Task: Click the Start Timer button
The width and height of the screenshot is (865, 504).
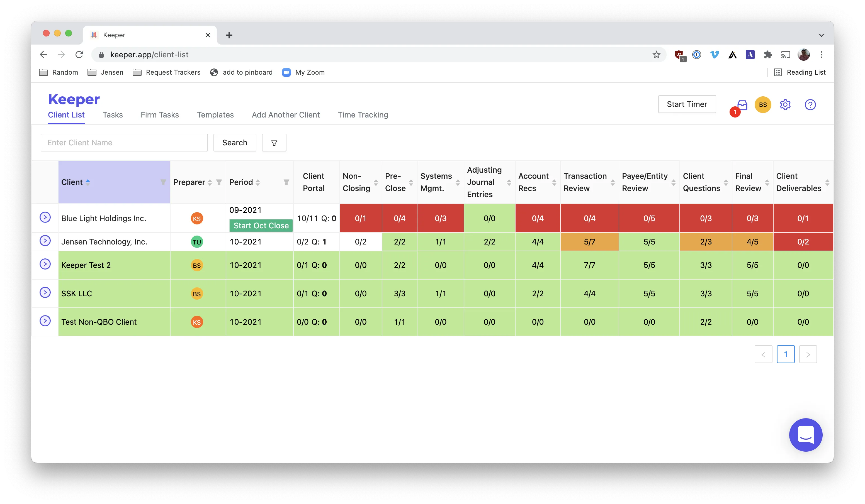Action: point(687,104)
